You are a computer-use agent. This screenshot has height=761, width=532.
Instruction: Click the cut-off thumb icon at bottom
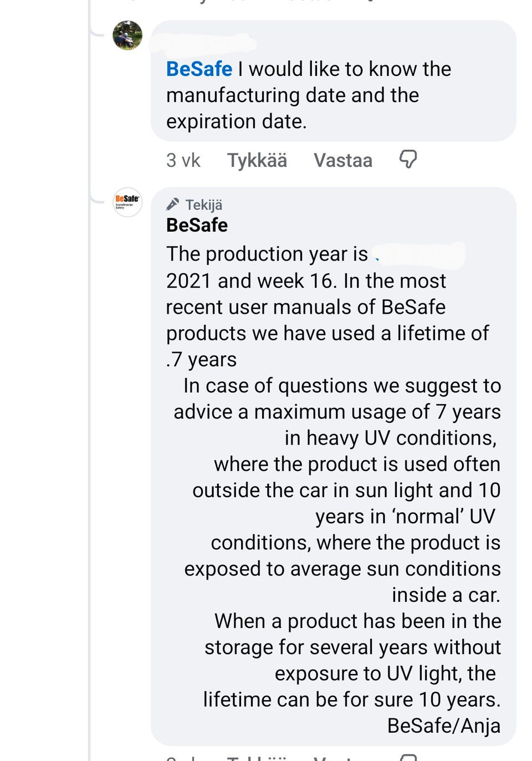click(408, 758)
